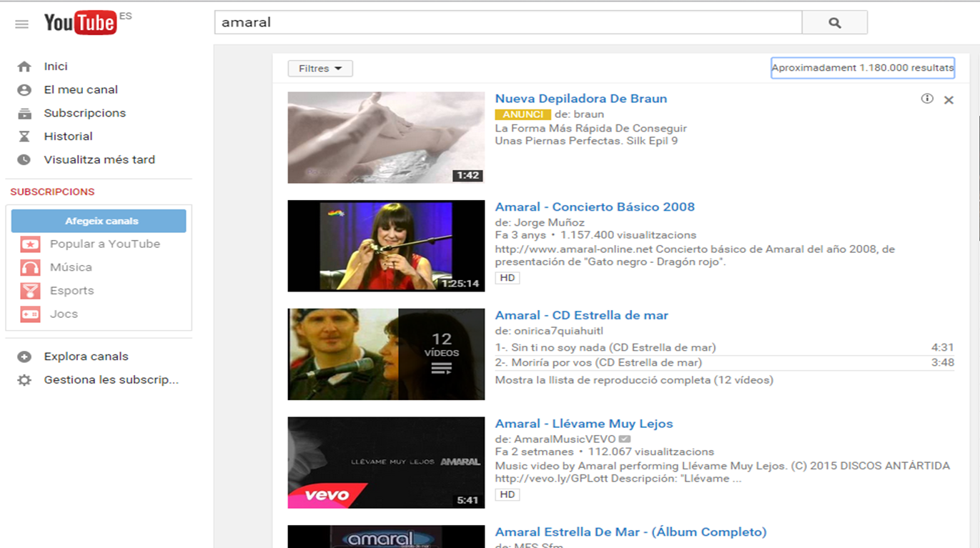This screenshot has height=548, width=980.
Task: Click the Subscripcions sidebar icon
Action: coord(24,114)
